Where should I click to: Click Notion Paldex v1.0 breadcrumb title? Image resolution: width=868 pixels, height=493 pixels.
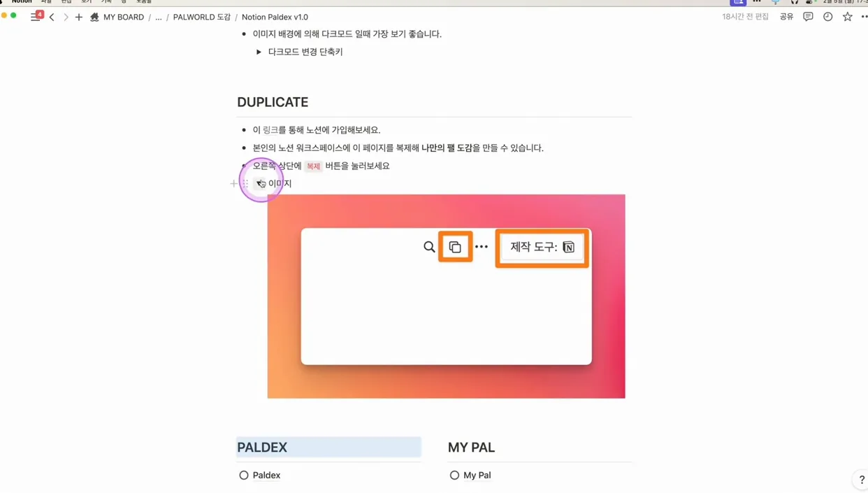(275, 17)
